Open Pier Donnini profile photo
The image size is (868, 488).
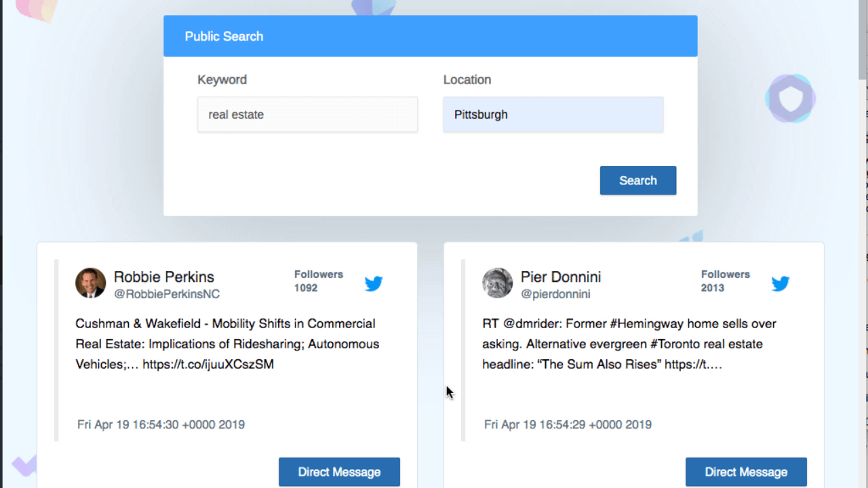coord(498,283)
